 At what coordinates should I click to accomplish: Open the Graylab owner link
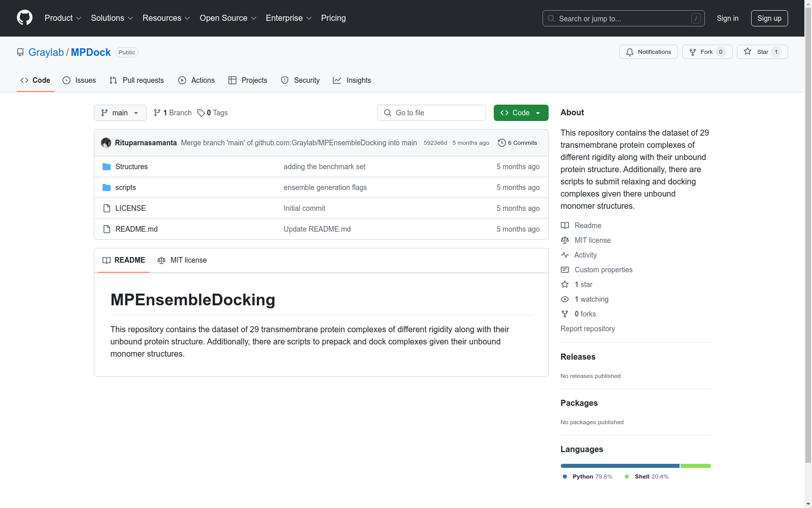coord(46,52)
